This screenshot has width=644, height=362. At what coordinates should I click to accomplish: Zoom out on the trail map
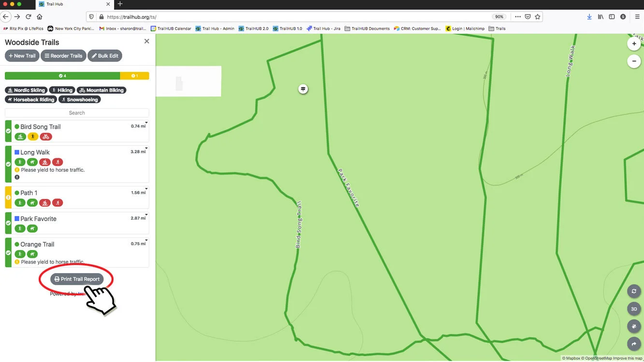634,61
